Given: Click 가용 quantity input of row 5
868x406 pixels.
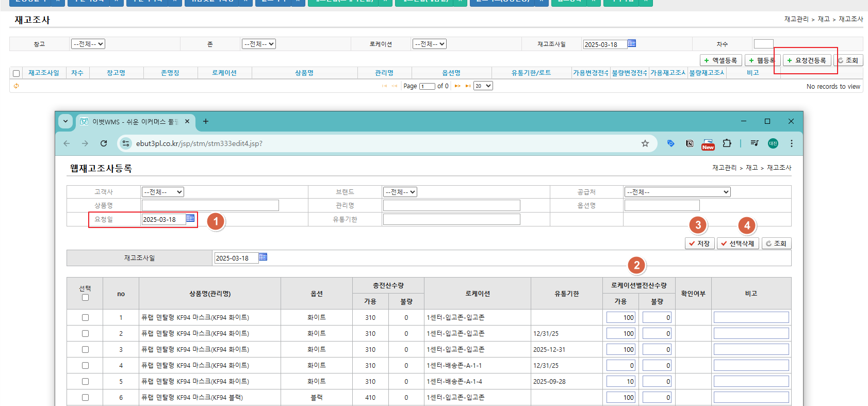Looking at the screenshot, I should click(x=621, y=382).
